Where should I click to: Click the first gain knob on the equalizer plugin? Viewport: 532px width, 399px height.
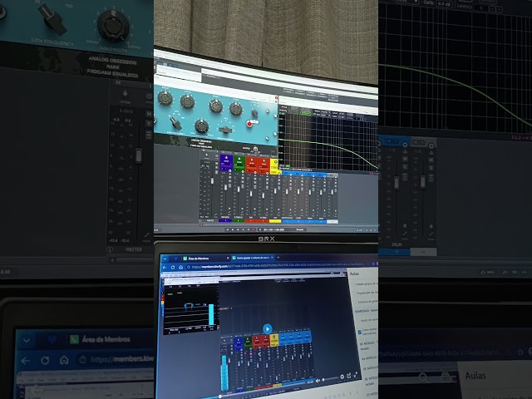(x=165, y=98)
